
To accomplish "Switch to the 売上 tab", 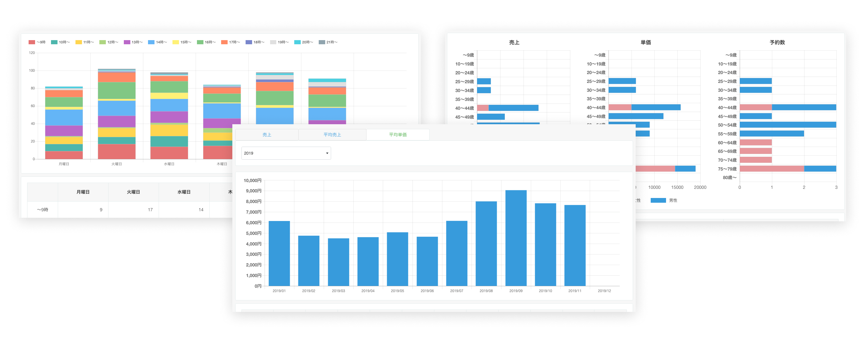I will (267, 135).
